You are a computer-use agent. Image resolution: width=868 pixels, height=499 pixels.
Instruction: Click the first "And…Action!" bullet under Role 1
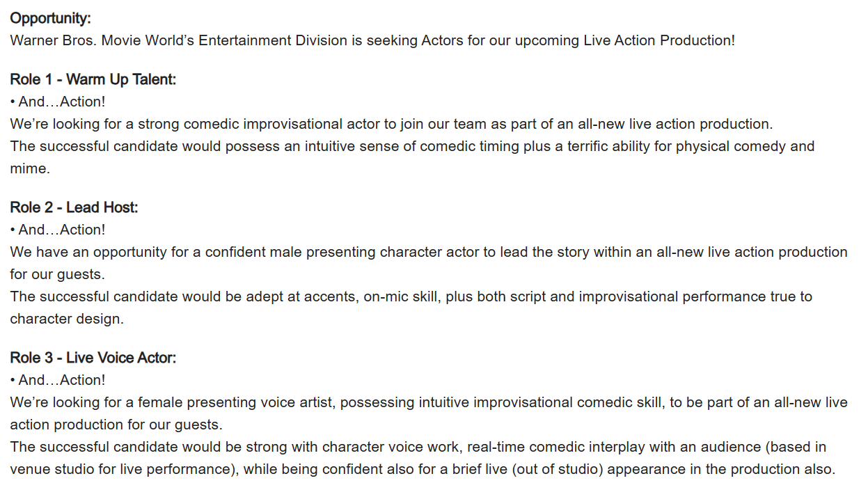pyautogui.click(x=62, y=102)
